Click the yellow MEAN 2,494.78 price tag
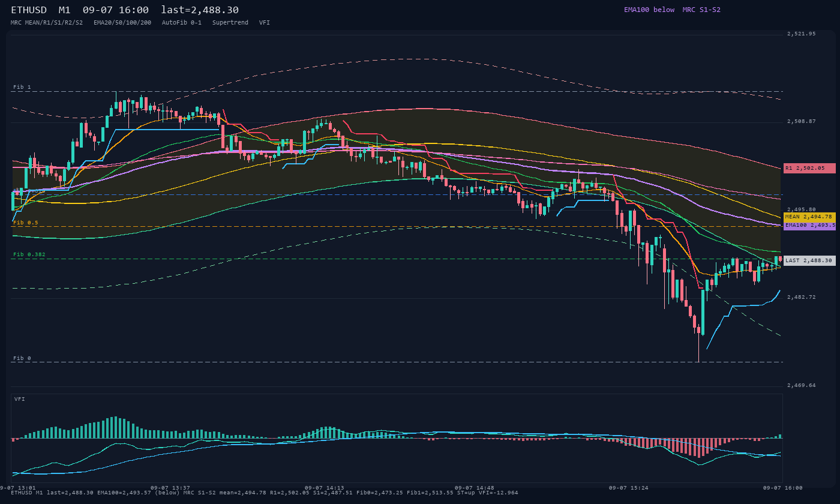Image resolution: width=840 pixels, height=504 pixels. pyautogui.click(x=809, y=217)
